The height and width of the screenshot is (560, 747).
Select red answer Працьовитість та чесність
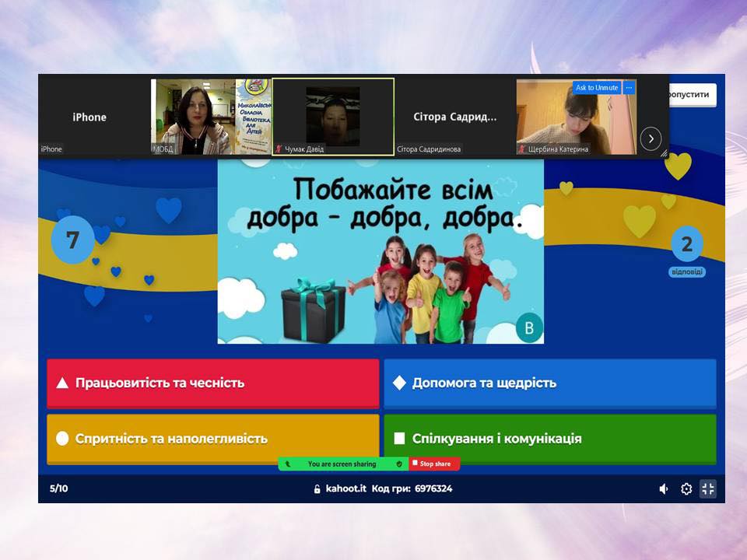[x=212, y=383]
